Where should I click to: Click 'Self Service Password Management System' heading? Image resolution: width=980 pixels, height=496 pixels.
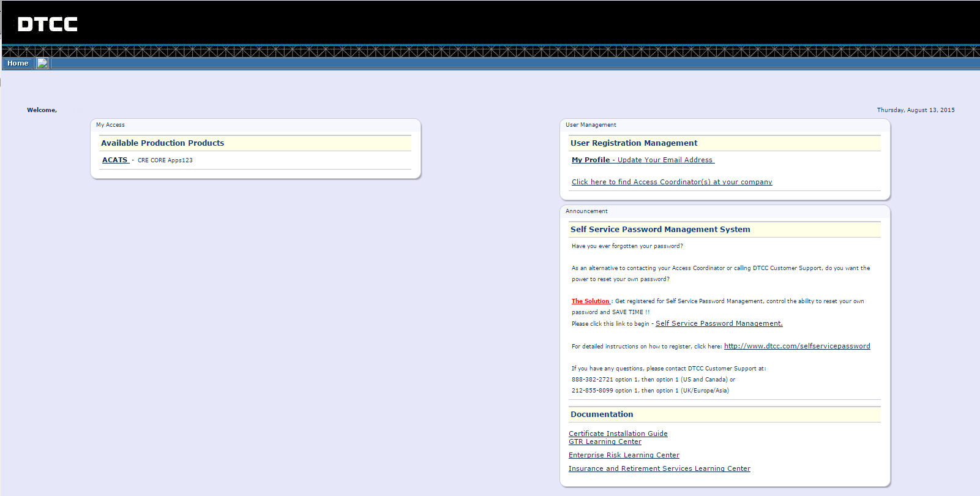pyautogui.click(x=660, y=230)
